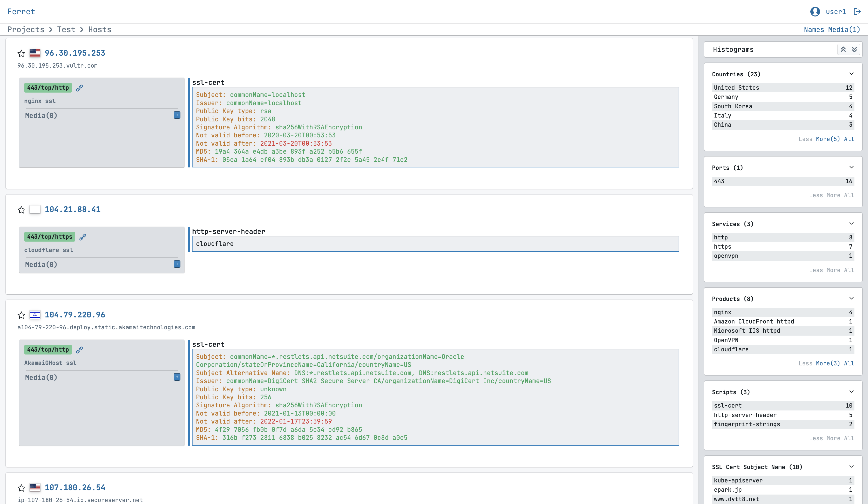Collapse the Scripts histogram
The width and height of the screenshot is (868, 504).
[x=852, y=392]
